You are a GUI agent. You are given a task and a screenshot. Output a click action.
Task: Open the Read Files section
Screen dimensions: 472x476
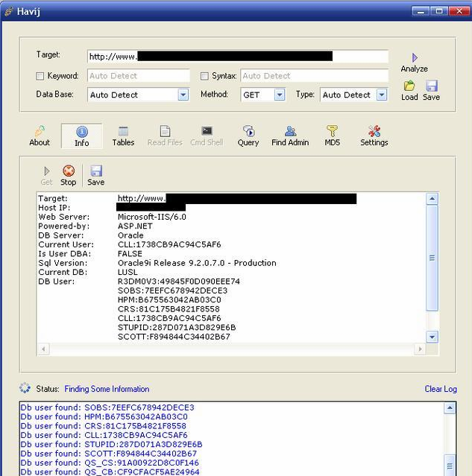coord(165,136)
